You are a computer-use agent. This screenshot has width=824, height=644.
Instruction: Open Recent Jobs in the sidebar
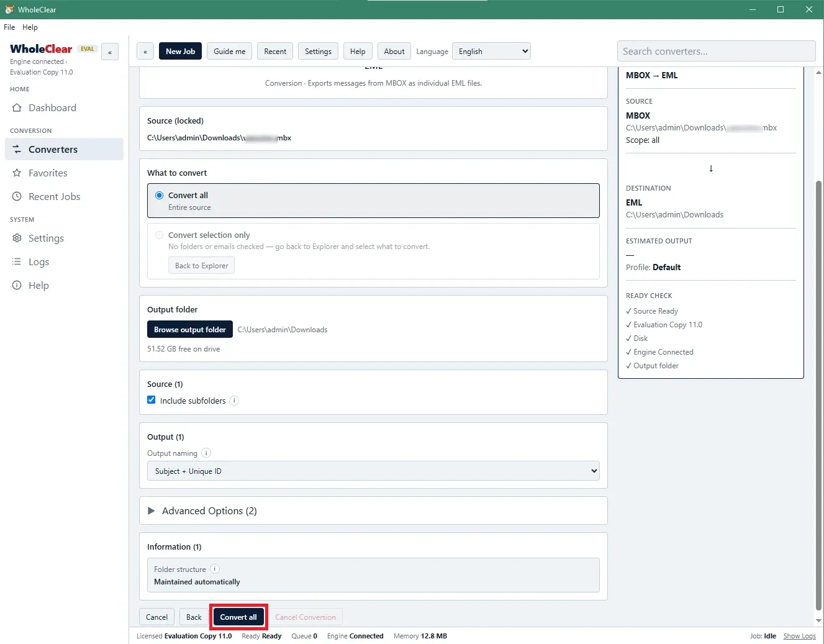64,197
